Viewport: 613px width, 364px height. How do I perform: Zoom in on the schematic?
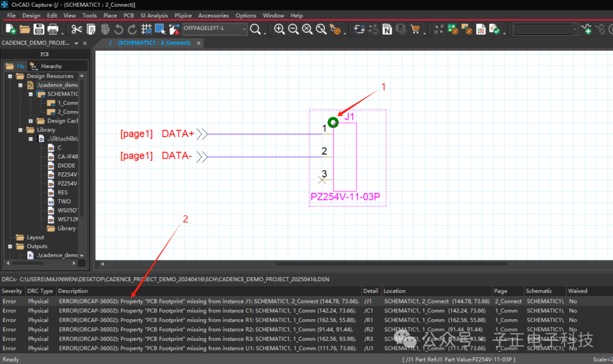[279, 29]
